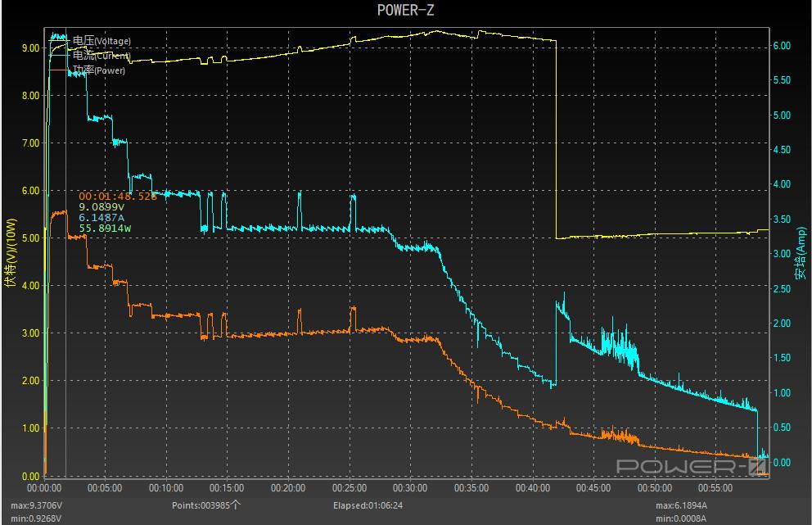
Task: Click the yellow voltage-axis 5.00 label
Action: 30,238
